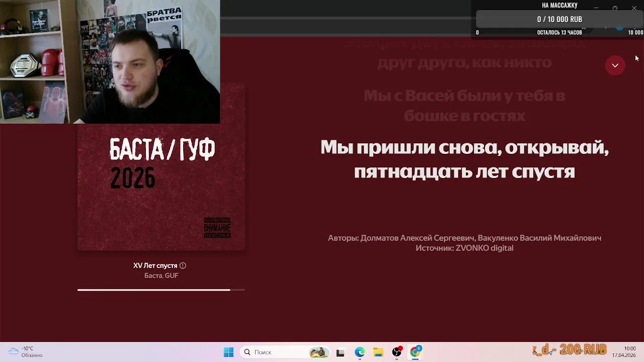644x362 pixels.
Task: Open Task View on the taskbar
Action: 340,352
